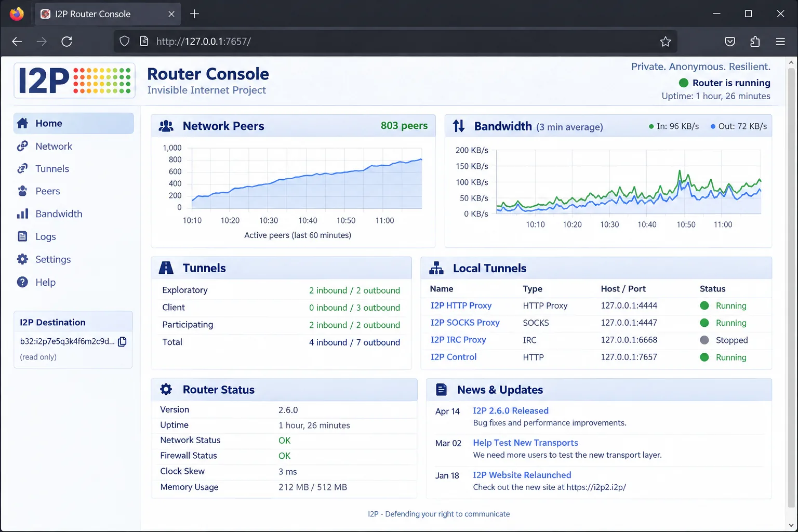Close the I2P Router Console tab
This screenshot has width=798, height=532.
(171, 14)
